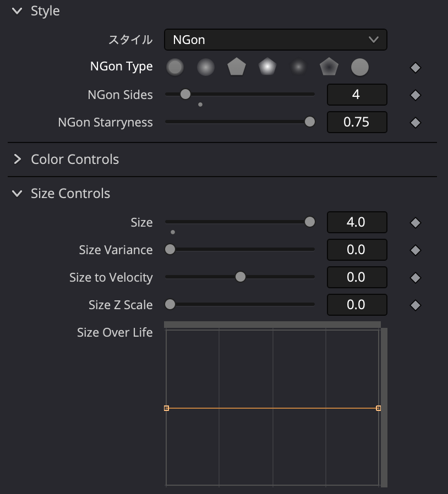Toggle keyframe for NGon Starryness

[416, 123]
